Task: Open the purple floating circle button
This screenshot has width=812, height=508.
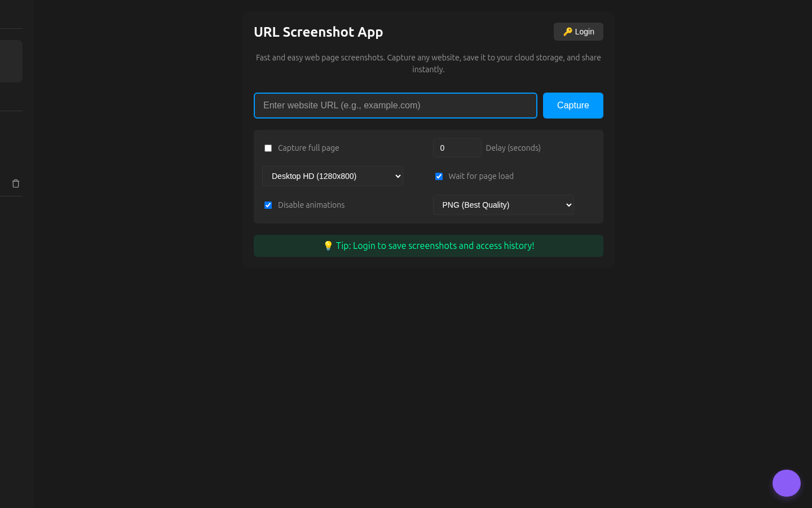Action: [787, 483]
